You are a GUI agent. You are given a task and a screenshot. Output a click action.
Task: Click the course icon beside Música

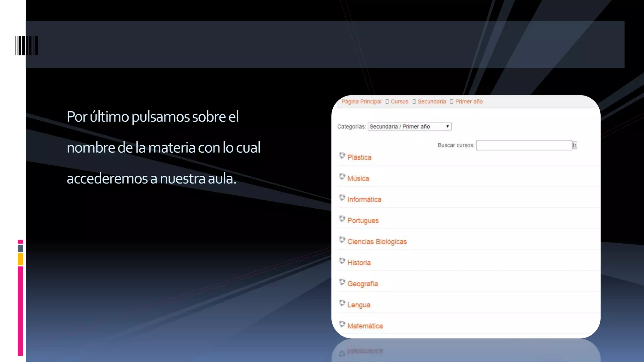342,177
